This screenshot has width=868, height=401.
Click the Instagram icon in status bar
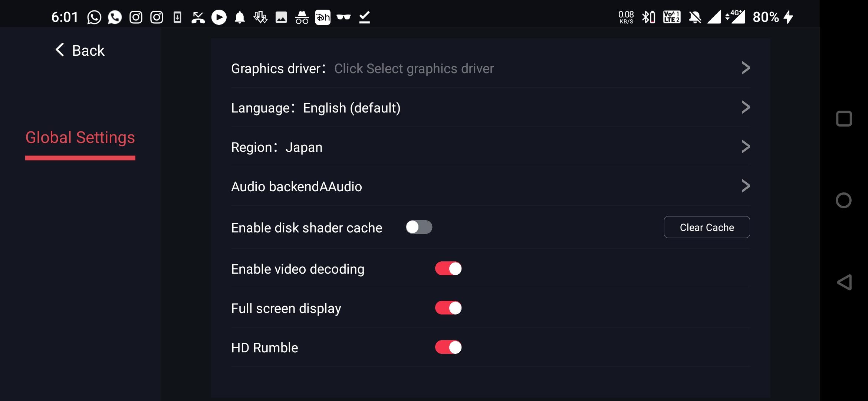click(x=136, y=17)
